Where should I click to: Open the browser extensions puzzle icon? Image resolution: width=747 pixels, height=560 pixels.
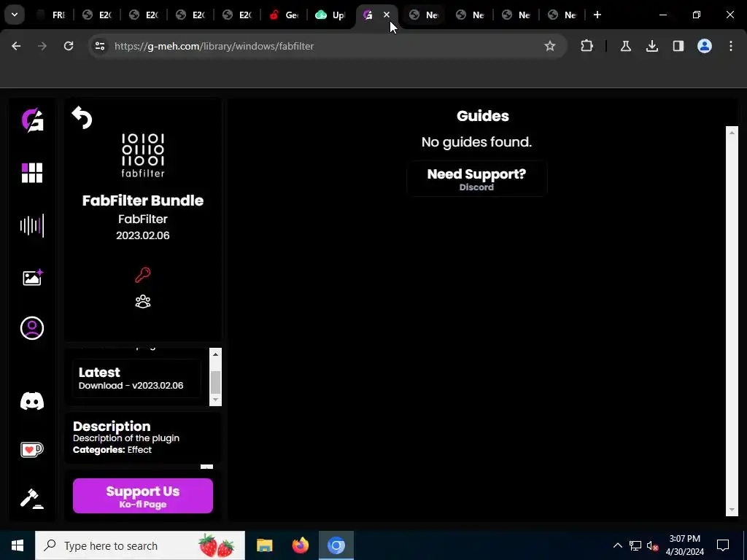(x=587, y=46)
